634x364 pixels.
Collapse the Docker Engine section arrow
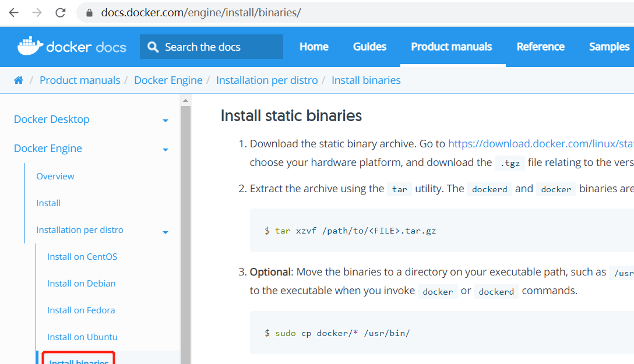pyautogui.click(x=165, y=150)
